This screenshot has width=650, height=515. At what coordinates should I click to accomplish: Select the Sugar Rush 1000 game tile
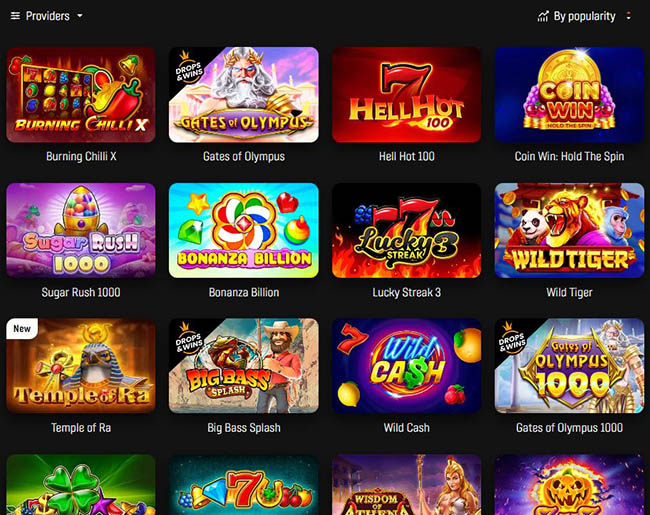click(x=81, y=230)
